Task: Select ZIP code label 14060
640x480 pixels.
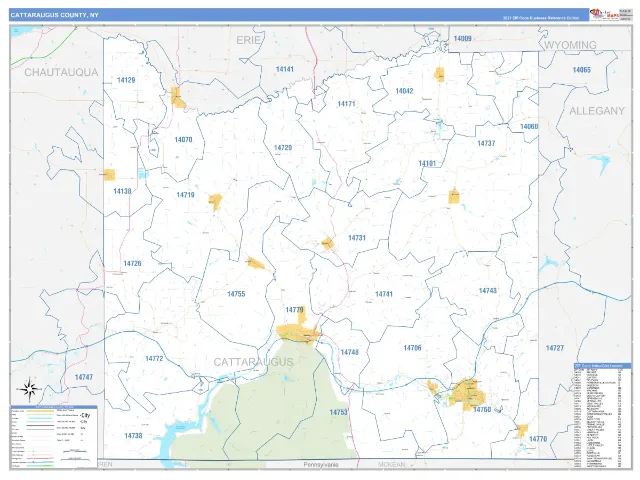Action: click(529, 127)
